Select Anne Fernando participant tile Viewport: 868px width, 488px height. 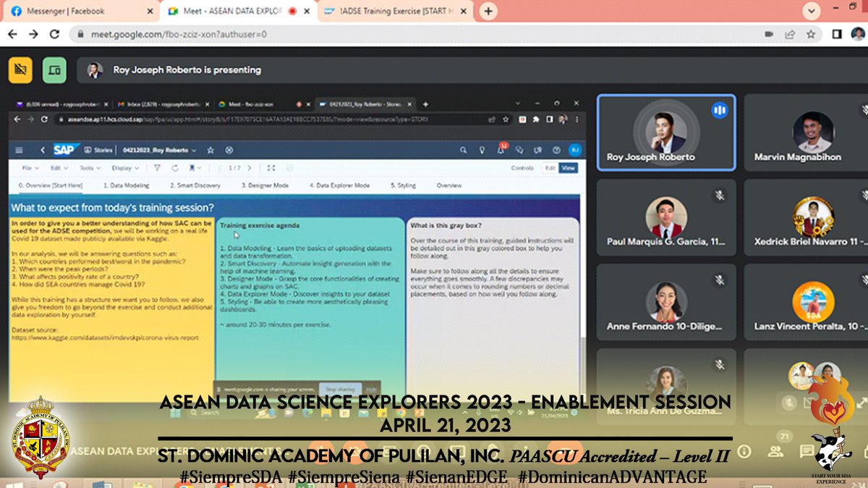[666, 302]
